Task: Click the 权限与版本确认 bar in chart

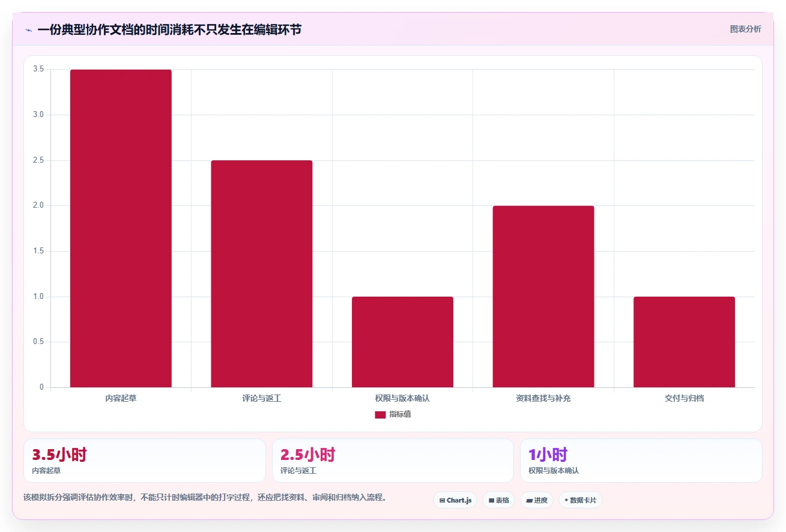Action: pyautogui.click(x=402, y=342)
